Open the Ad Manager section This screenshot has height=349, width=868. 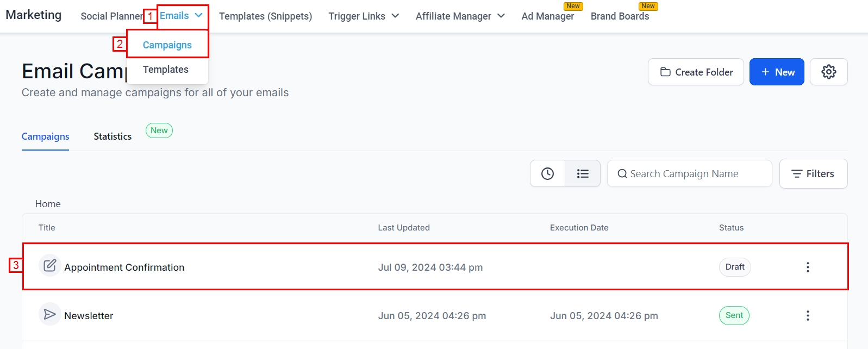tap(547, 16)
